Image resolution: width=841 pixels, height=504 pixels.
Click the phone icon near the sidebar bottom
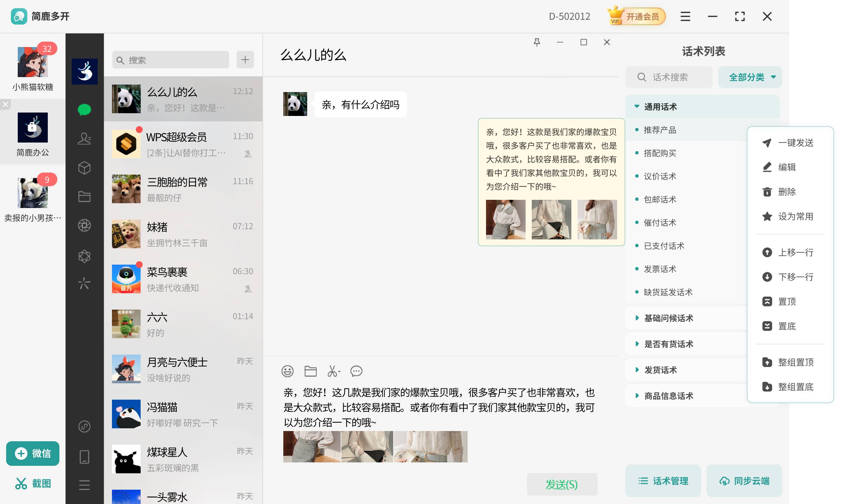click(x=84, y=456)
